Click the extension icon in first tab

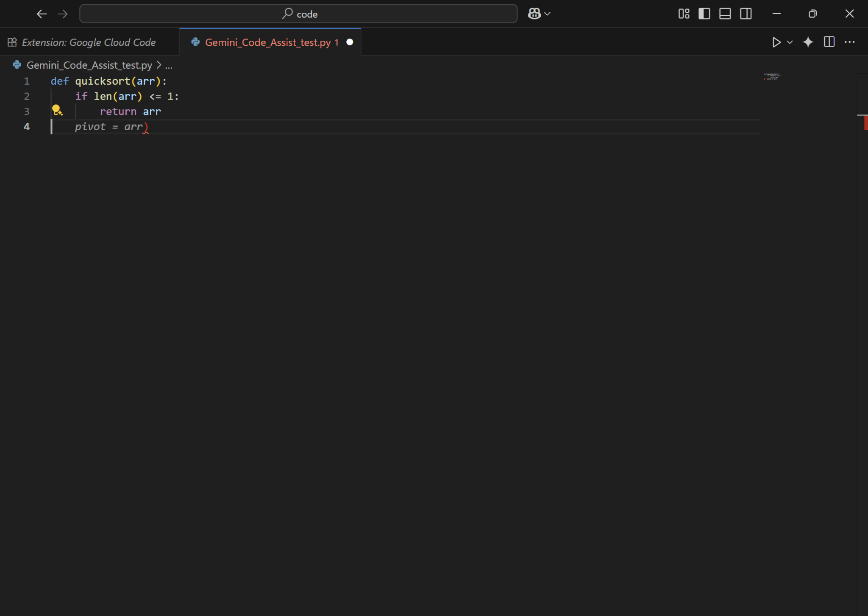click(x=12, y=42)
